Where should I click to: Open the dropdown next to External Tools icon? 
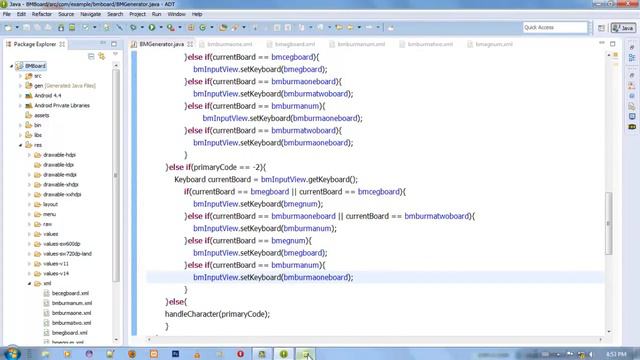coord(180,28)
